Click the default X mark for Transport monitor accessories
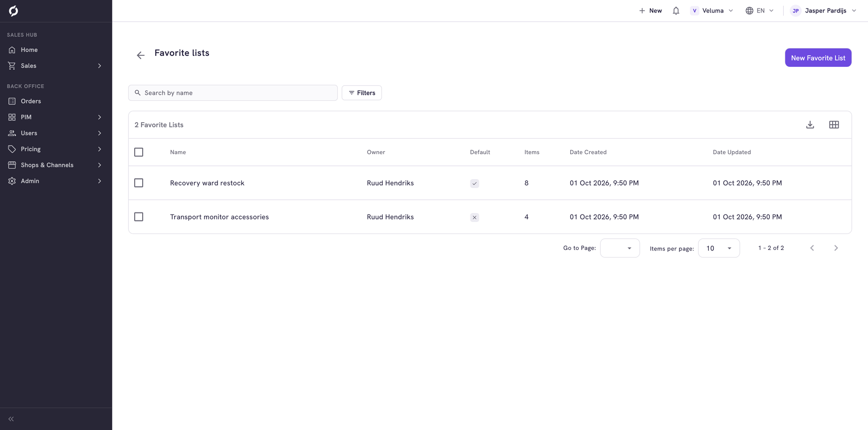Screen dimensions: 868x430 474,217
